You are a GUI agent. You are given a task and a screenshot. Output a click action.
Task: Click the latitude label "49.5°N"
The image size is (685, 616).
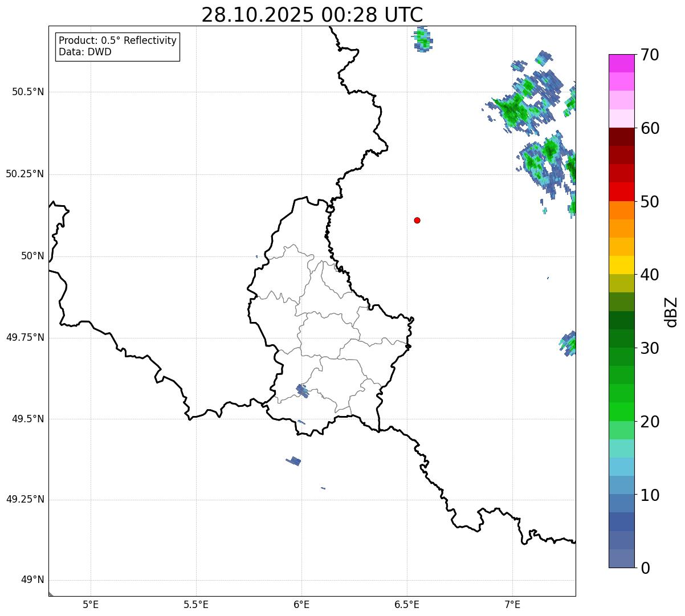(x=28, y=419)
